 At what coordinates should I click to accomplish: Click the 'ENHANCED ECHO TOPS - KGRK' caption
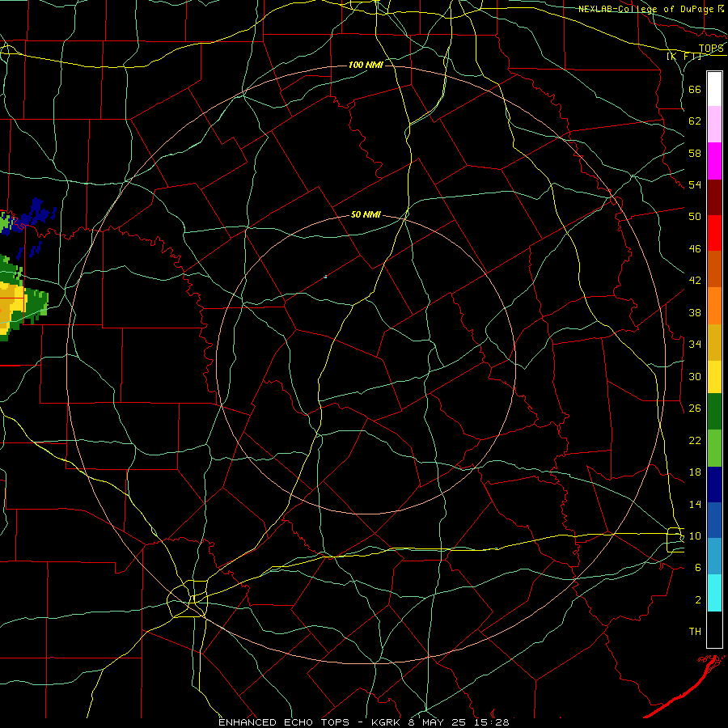(311, 722)
